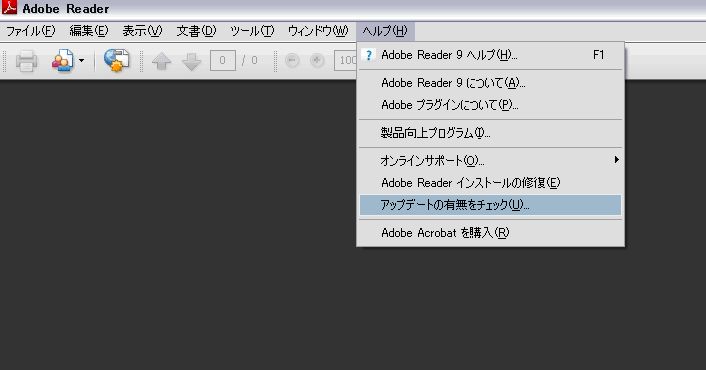Select Adobe プラグインについて(P)
706x370 pixels.
coord(490,105)
